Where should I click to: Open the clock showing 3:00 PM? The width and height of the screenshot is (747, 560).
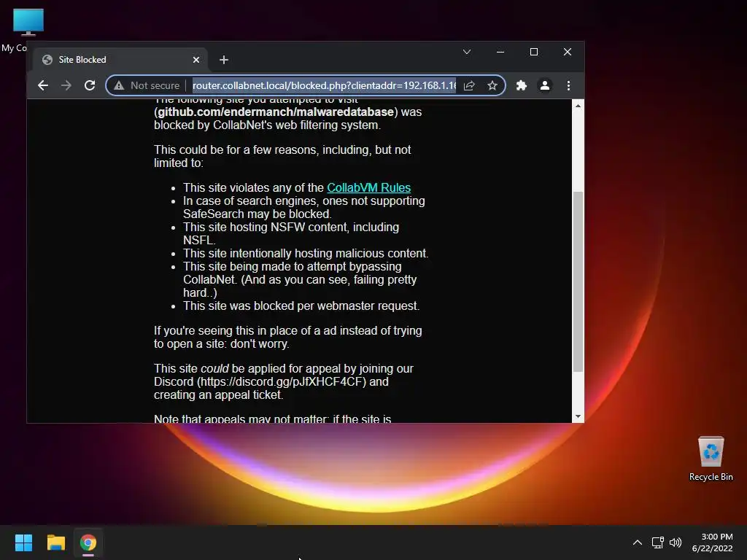(x=712, y=542)
